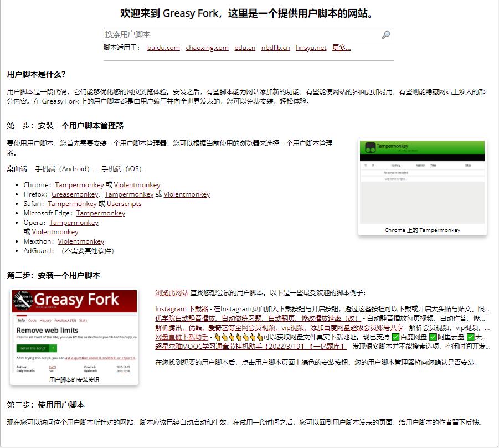Click the 更多... sites link

coord(342,48)
